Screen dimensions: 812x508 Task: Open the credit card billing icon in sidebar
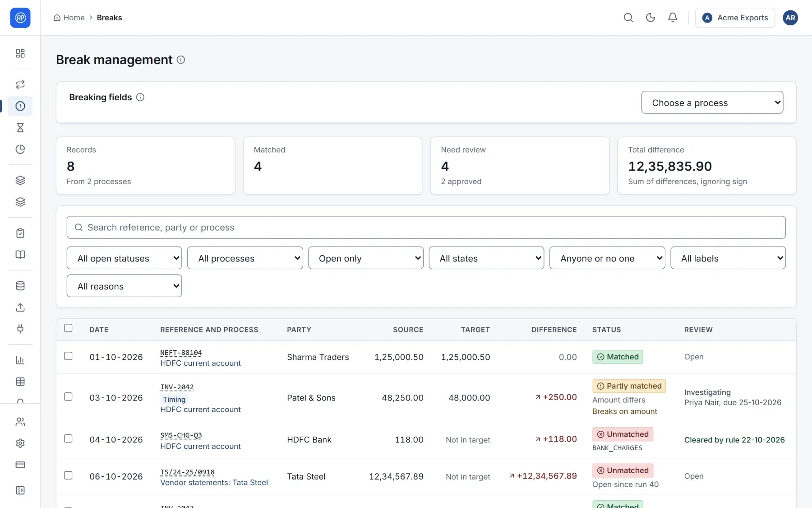coord(20,465)
